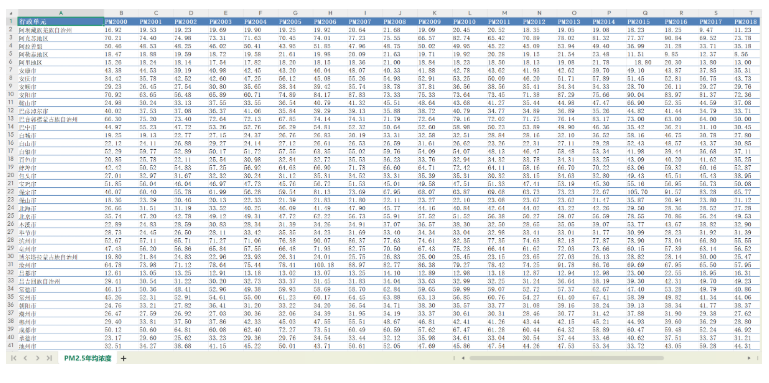Click the 105.70 value in row 22
This screenshot has height=383, width=769.
644,192
